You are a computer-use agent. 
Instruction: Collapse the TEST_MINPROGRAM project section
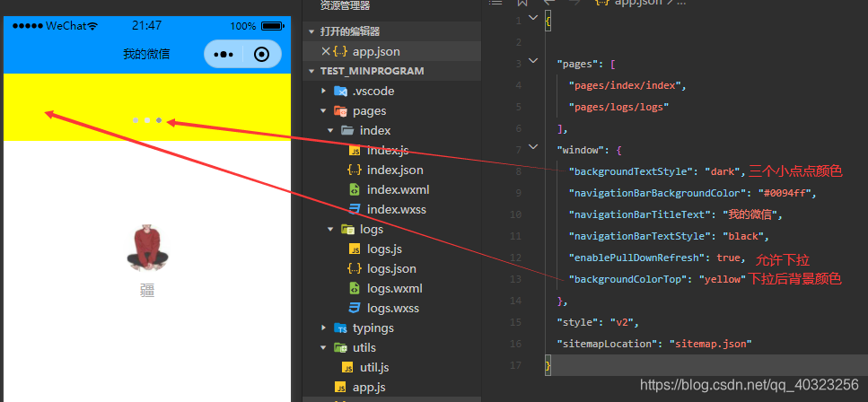(x=311, y=72)
